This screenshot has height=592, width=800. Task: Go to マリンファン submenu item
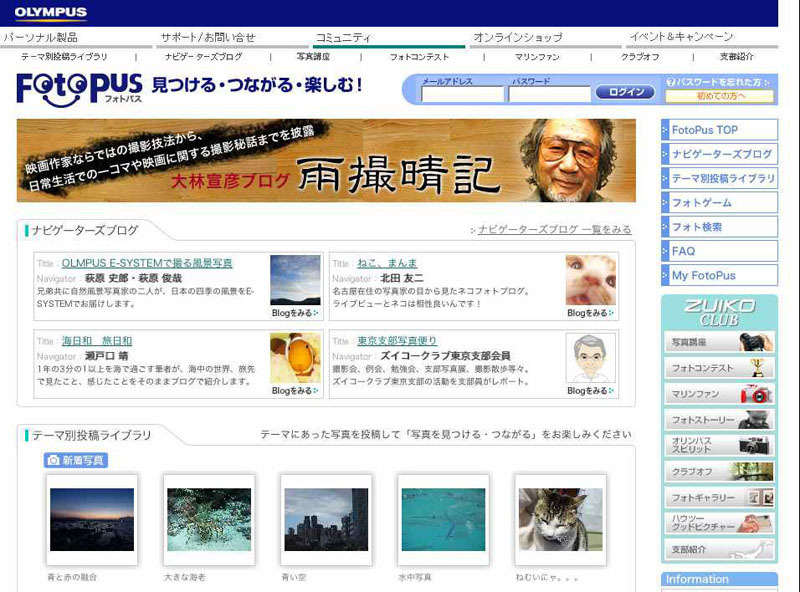(x=537, y=57)
